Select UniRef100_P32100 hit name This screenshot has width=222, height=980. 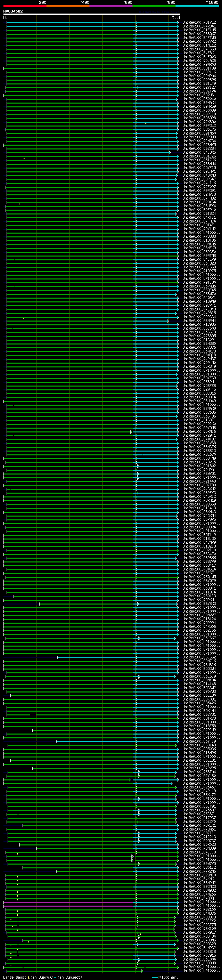[x=199, y=909]
